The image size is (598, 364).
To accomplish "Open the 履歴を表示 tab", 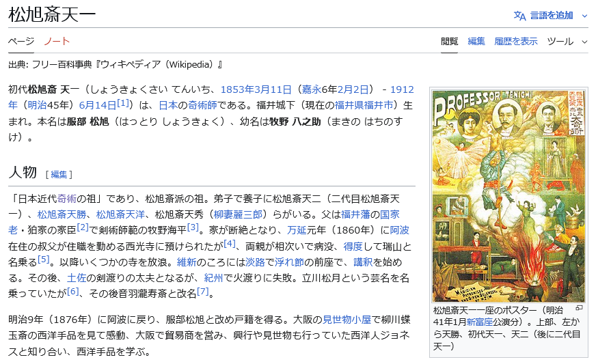I will click(x=515, y=41).
